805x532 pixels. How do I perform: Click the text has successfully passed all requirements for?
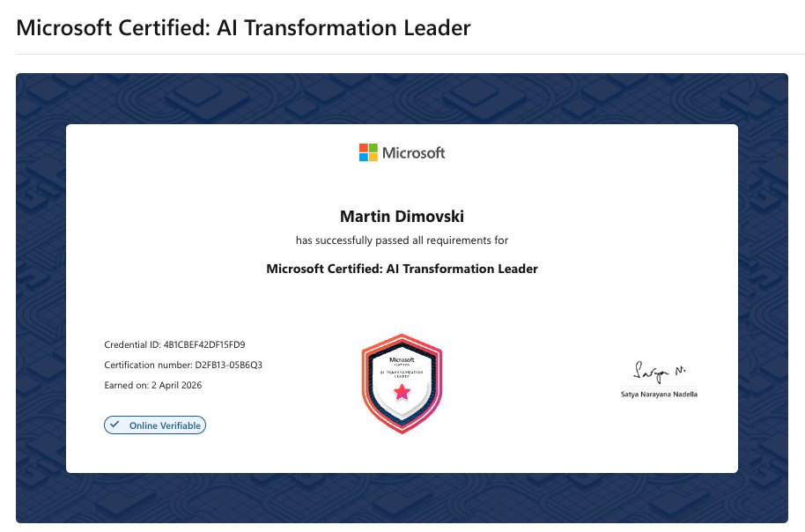click(402, 240)
